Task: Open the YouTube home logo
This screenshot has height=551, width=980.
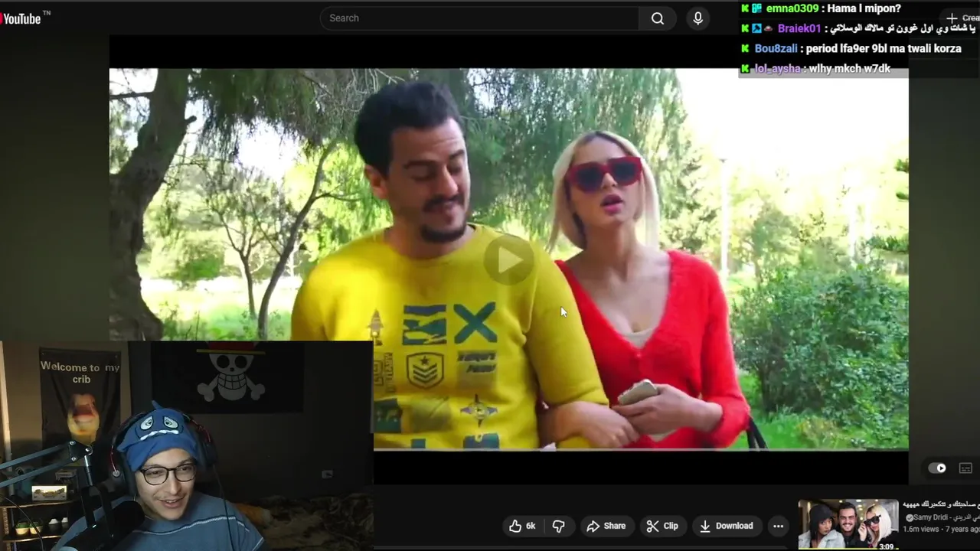Action: 22,18
